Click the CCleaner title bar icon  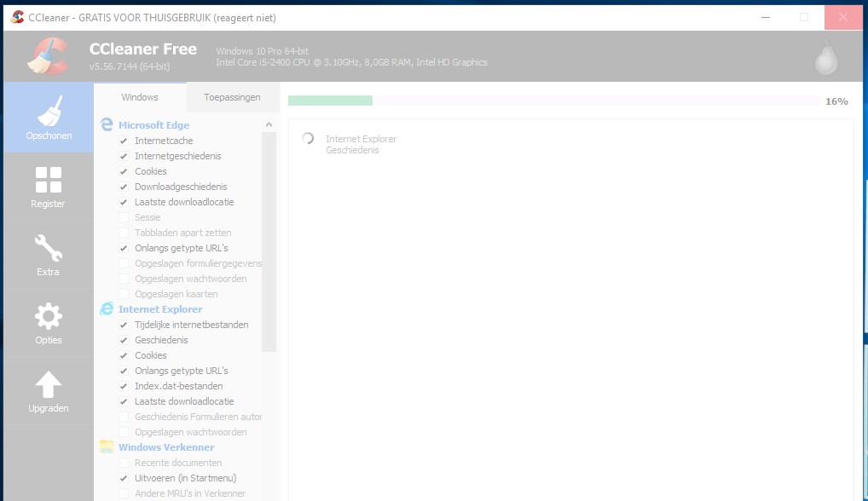[17, 17]
